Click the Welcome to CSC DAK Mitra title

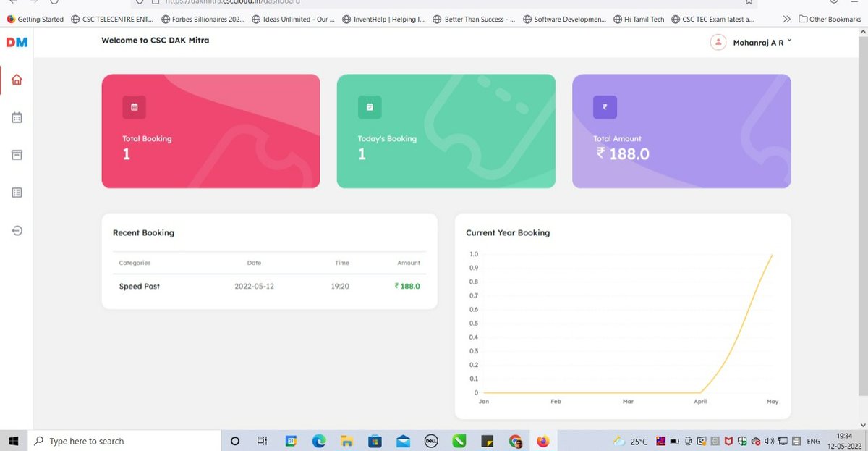[x=156, y=41]
